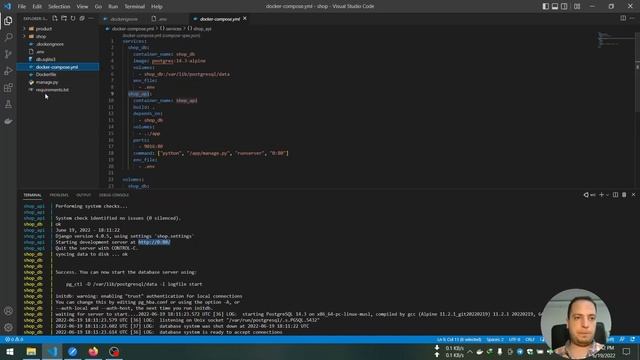Open the Docker whale view in activity bar
The image size is (640, 360).
coord(8,121)
